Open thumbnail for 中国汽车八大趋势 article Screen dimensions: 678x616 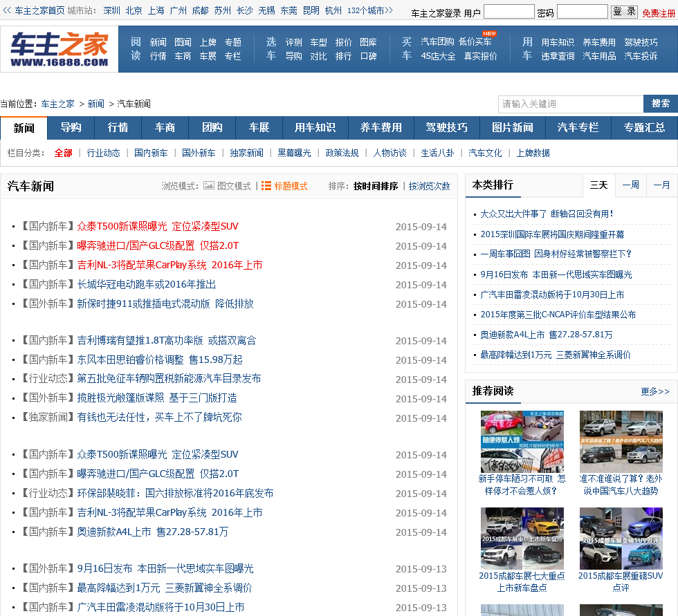621,442
